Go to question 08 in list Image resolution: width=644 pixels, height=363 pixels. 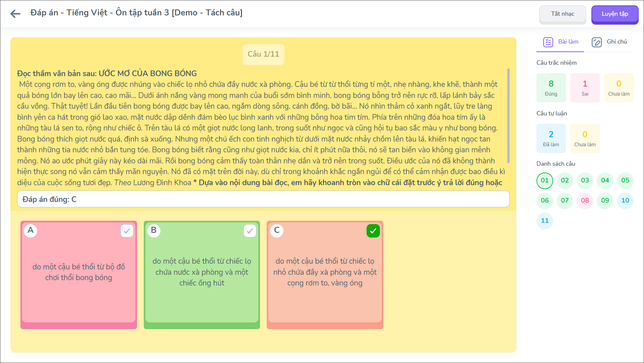[x=585, y=201]
